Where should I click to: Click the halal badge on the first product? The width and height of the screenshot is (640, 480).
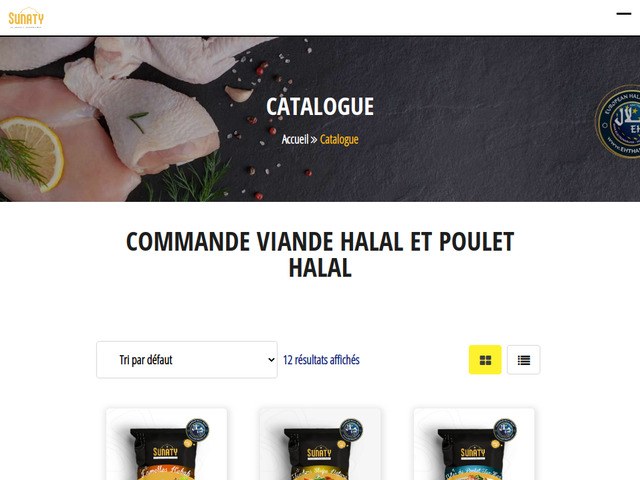point(198,430)
